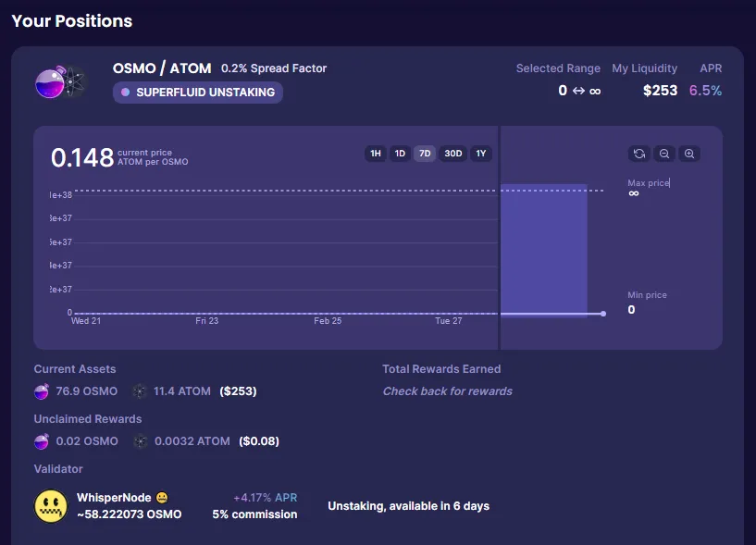The image size is (756, 545).
Task: Click the Fri 23 date axis label
Action: tap(207, 321)
